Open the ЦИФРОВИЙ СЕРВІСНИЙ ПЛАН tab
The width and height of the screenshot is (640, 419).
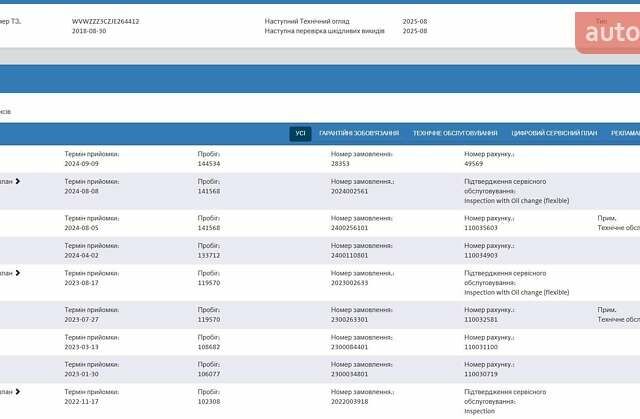point(554,133)
